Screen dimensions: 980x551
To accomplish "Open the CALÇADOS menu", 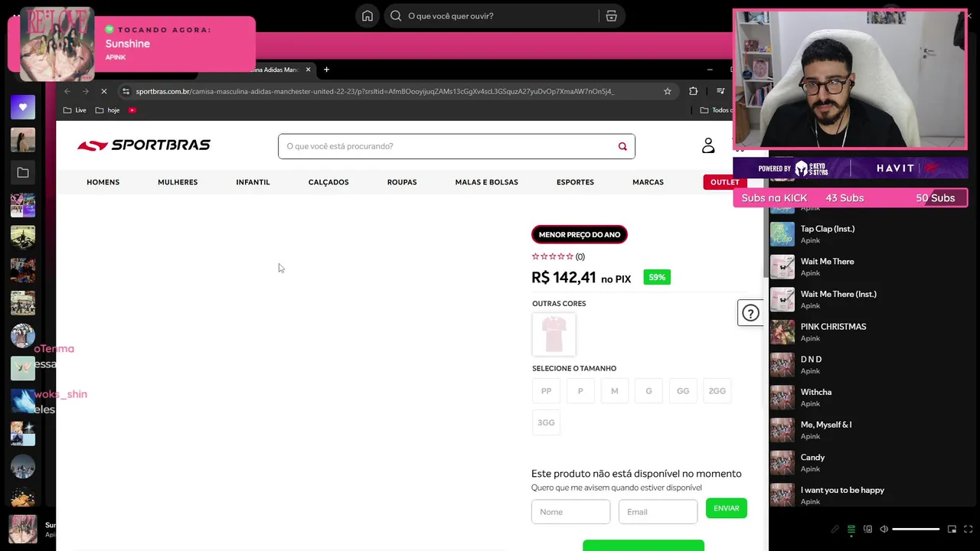I will (328, 182).
